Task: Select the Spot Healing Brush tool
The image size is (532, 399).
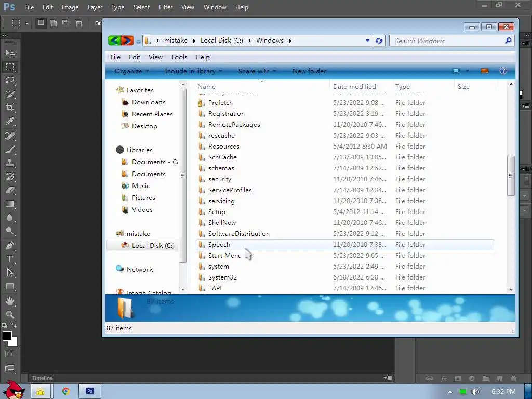Action: [10, 136]
